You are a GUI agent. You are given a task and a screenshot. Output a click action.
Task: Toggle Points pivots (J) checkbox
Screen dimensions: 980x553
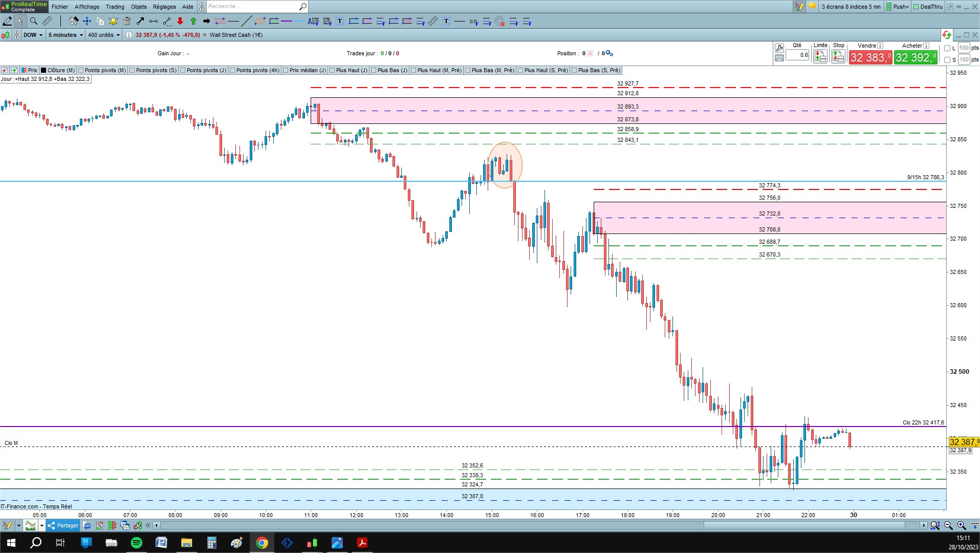pos(183,70)
